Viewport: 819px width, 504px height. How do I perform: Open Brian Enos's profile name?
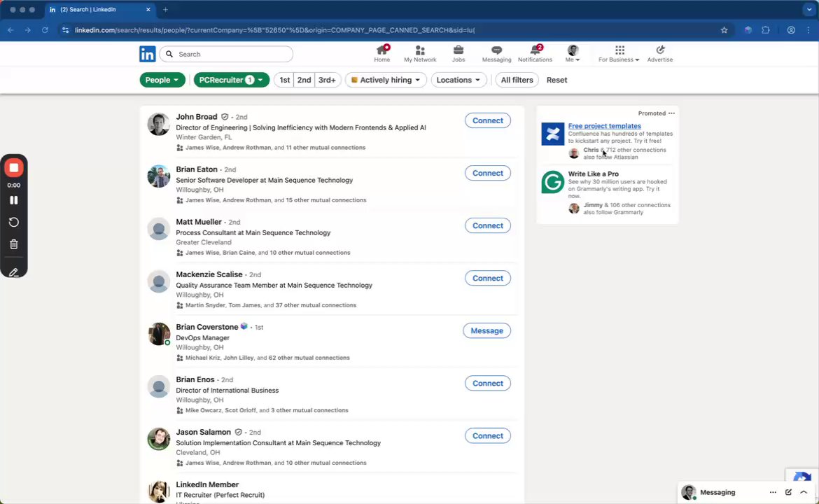(x=195, y=379)
